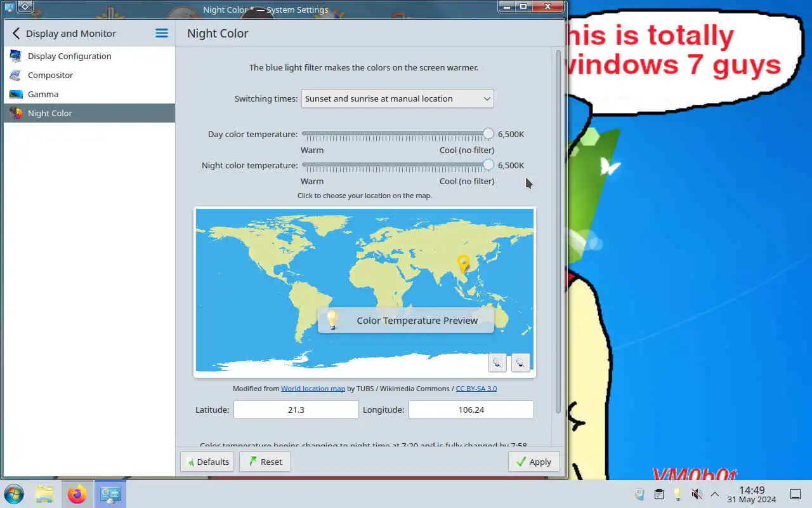Image resolution: width=812 pixels, height=508 pixels.
Task: Expand hidden system tray icons arrow
Action: point(715,494)
